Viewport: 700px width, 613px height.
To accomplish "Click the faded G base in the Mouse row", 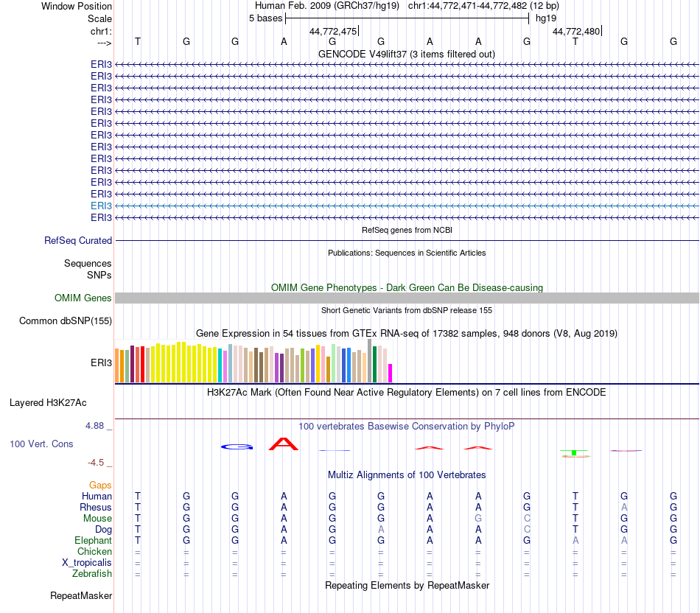I will 478,519.
